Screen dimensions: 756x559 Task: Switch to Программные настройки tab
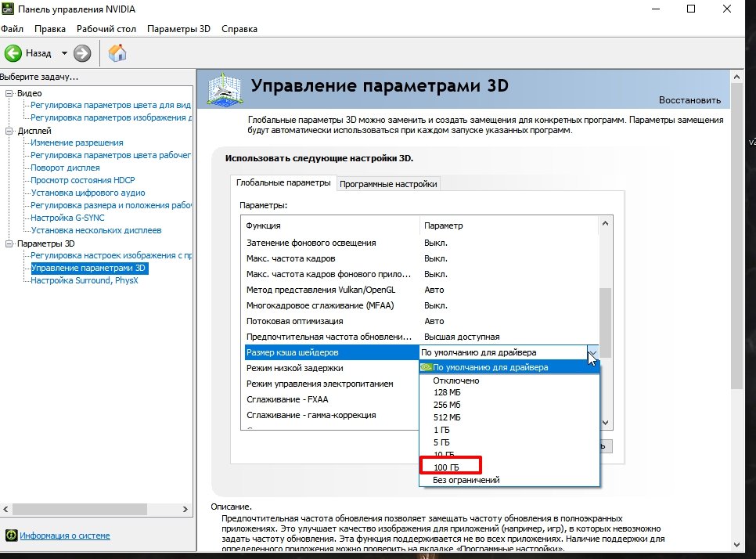click(x=388, y=184)
